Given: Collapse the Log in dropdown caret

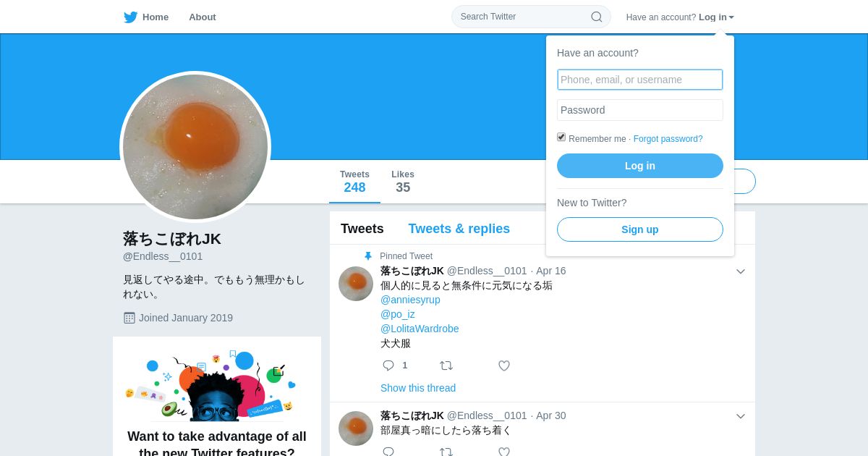Looking at the screenshot, I should point(731,17).
